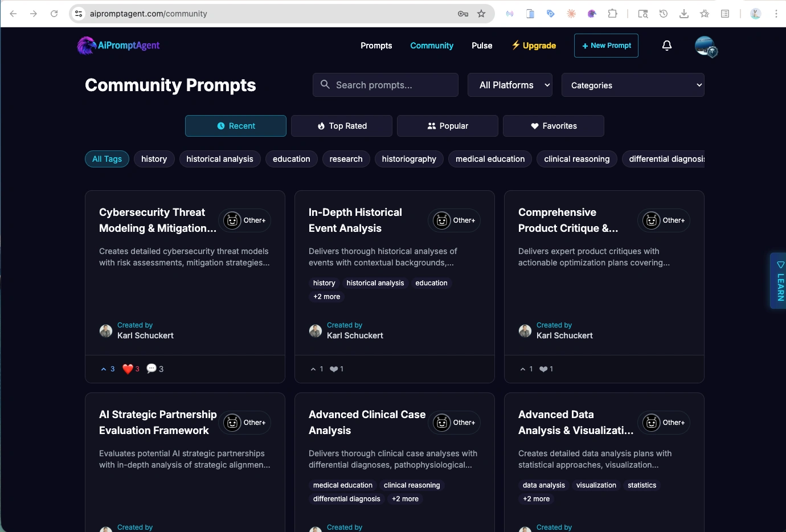Image resolution: width=786 pixels, height=532 pixels.
Task: Like the Cybersecurity Threat Modeling prompt heart
Action: click(x=131, y=369)
